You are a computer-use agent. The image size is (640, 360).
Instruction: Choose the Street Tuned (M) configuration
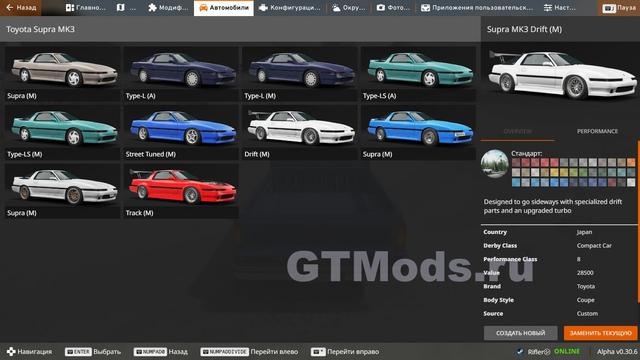[181, 133]
